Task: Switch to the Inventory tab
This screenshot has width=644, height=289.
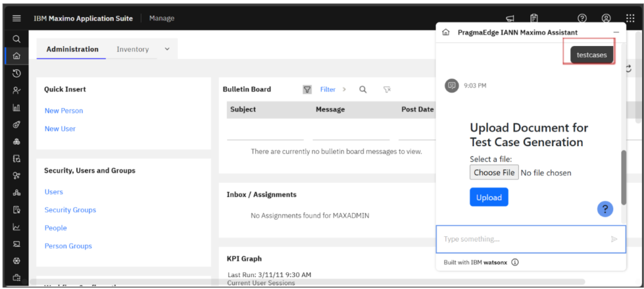Action: (x=133, y=49)
